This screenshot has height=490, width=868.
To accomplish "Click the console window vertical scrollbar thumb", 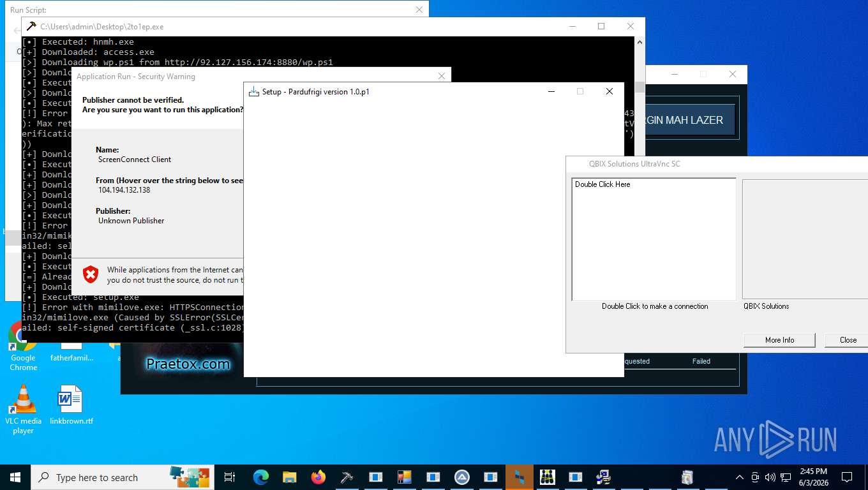I will [640, 87].
